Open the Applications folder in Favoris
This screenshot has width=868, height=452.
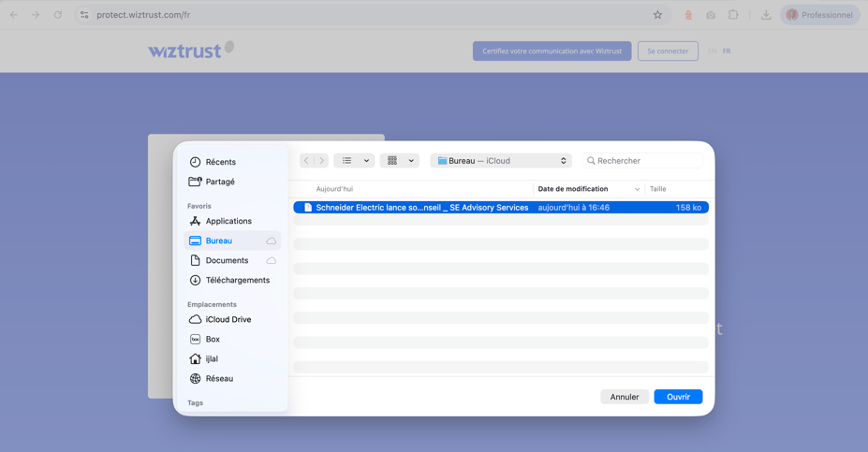pos(221,221)
